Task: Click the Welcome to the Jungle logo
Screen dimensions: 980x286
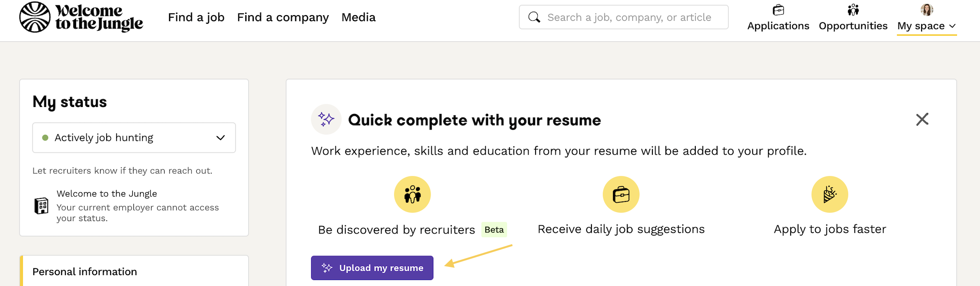Action: (81, 17)
